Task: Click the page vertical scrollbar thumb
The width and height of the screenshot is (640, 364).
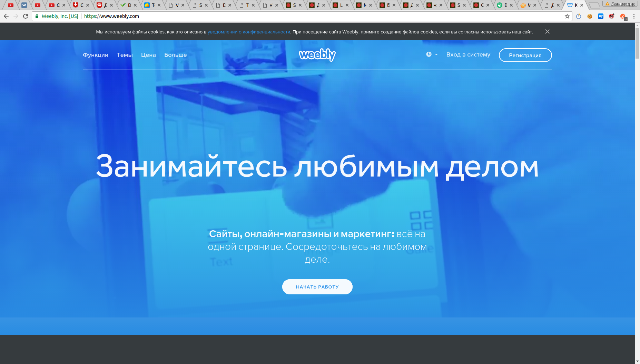Action: pyautogui.click(x=637, y=43)
